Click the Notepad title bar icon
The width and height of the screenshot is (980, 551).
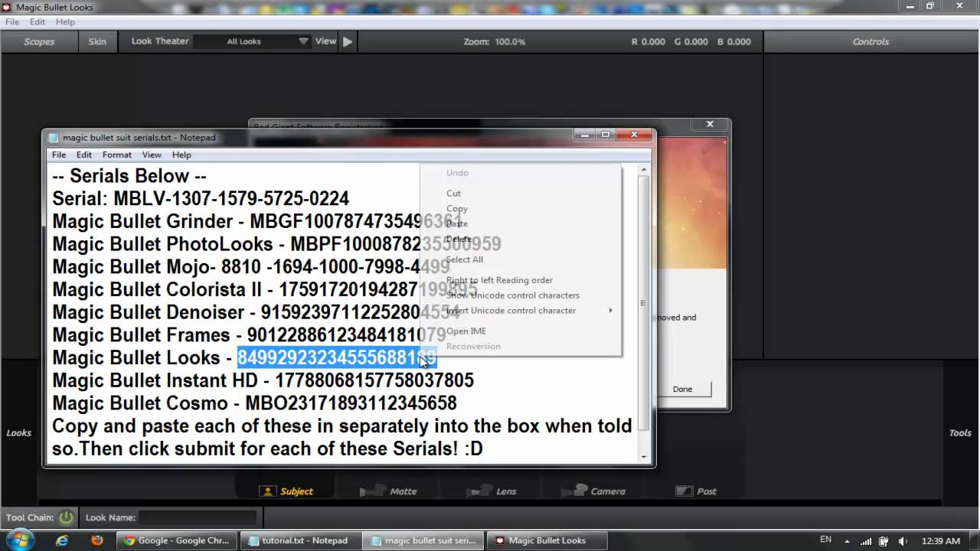click(x=54, y=138)
